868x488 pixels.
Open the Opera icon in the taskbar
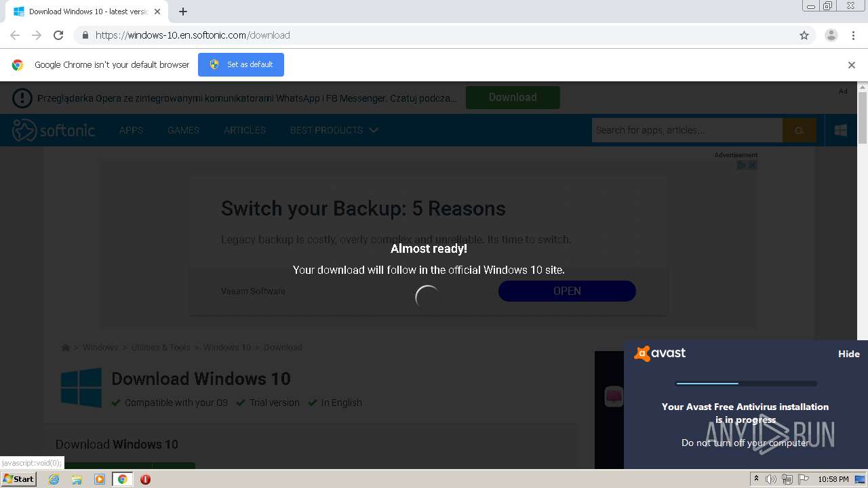pos(145,479)
